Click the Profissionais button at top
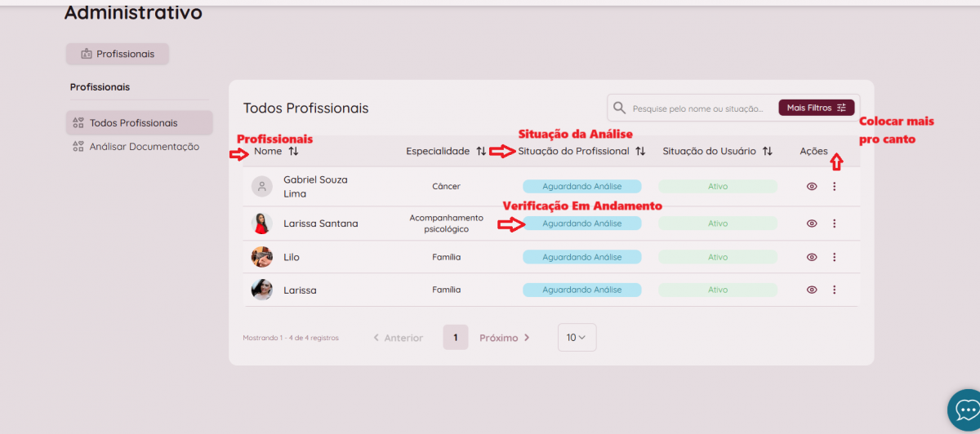This screenshot has width=980, height=434. click(x=117, y=54)
